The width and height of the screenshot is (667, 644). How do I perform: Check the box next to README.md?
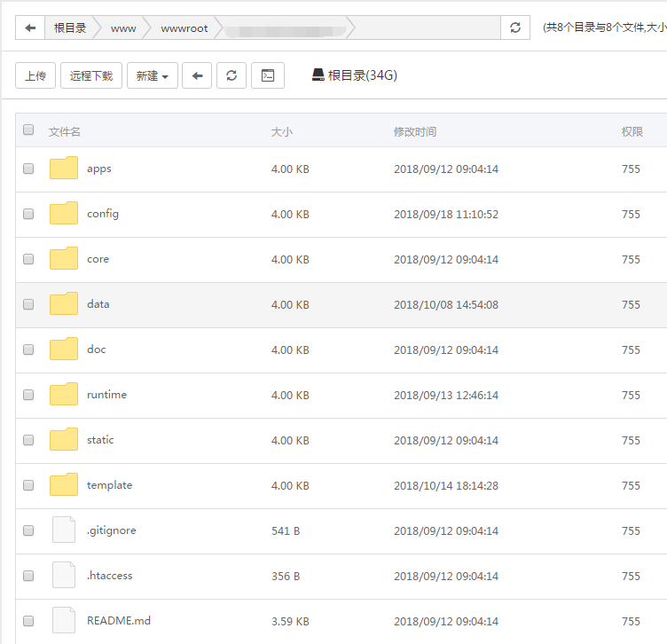28,621
